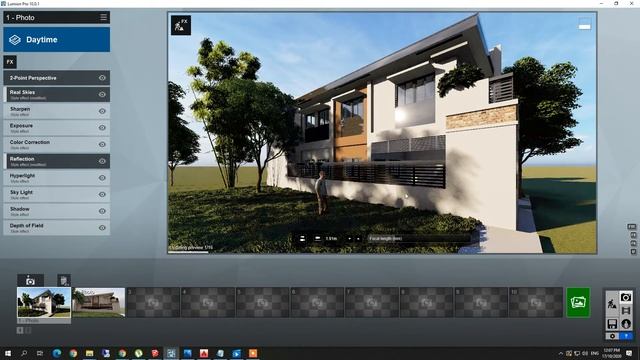Click the ENG language indicator in tray

595,353
